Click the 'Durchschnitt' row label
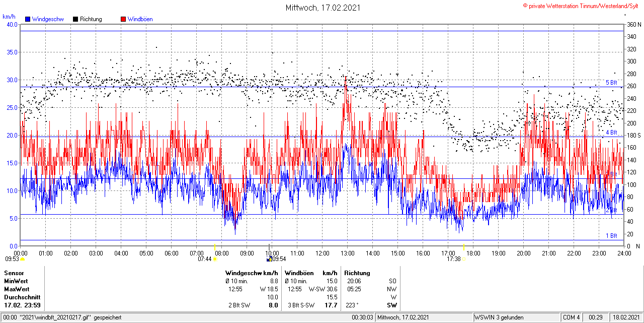Viewport: 644px width, 323px height. [x=21, y=297]
